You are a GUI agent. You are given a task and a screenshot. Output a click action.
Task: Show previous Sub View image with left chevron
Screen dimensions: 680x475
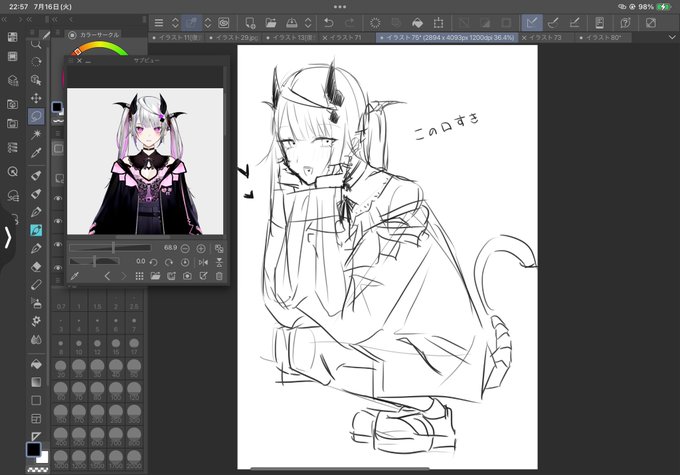point(108,276)
